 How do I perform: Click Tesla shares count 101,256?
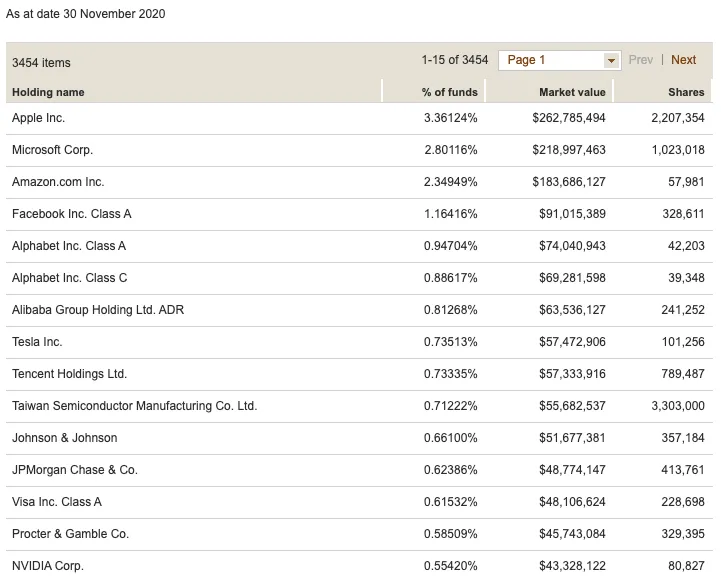point(683,342)
